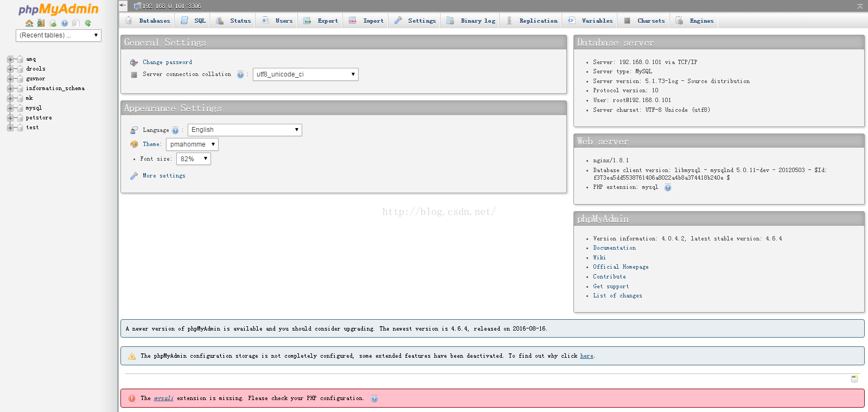Viewport: 868px width, 412px height.
Task: Expand the amq database tree node
Action: (10, 59)
